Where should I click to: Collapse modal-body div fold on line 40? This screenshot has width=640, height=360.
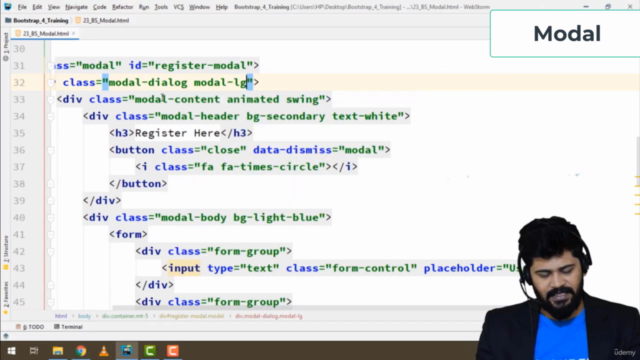click(x=51, y=218)
